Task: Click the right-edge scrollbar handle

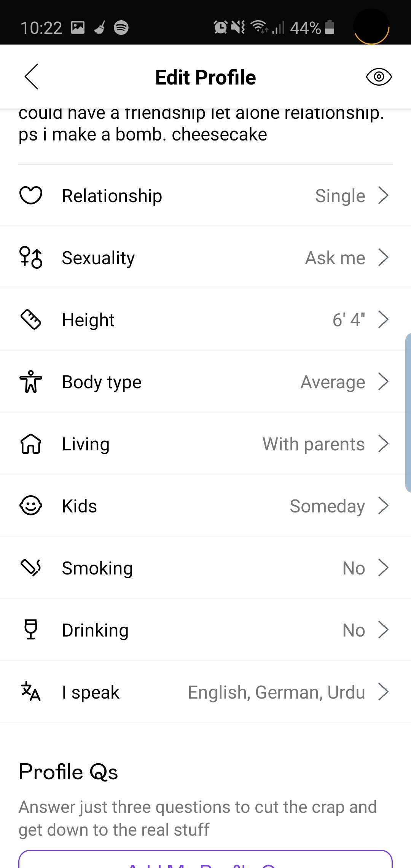Action: (408, 413)
